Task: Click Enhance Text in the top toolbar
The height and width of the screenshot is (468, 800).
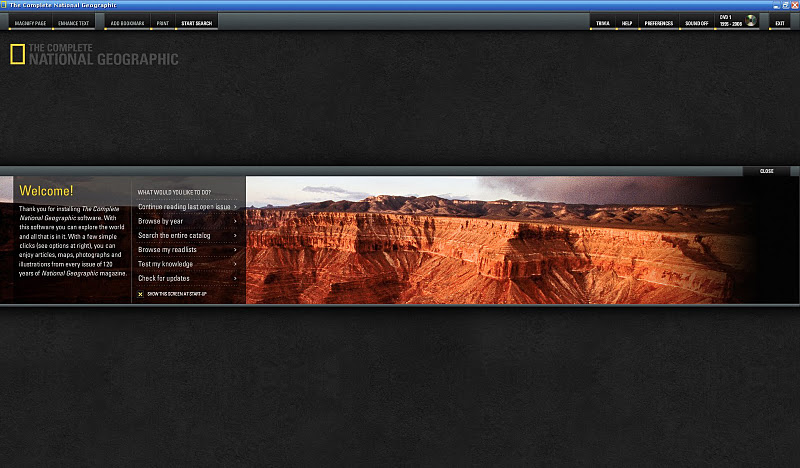Action: pos(74,22)
